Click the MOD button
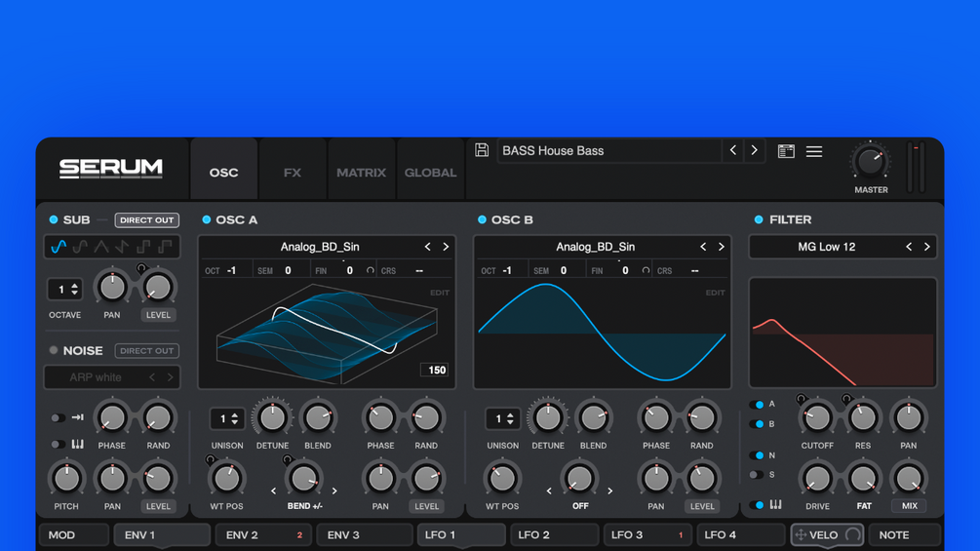Screen dimensions: 980x551 [74, 534]
